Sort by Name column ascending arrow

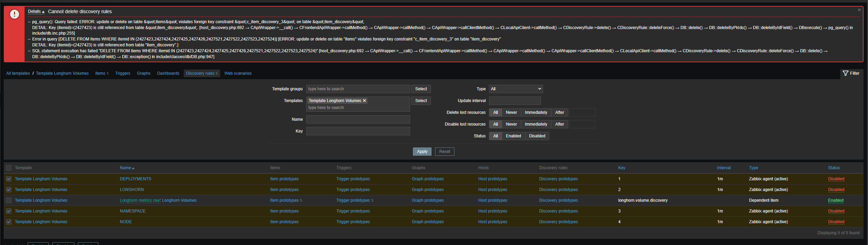click(x=133, y=168)
